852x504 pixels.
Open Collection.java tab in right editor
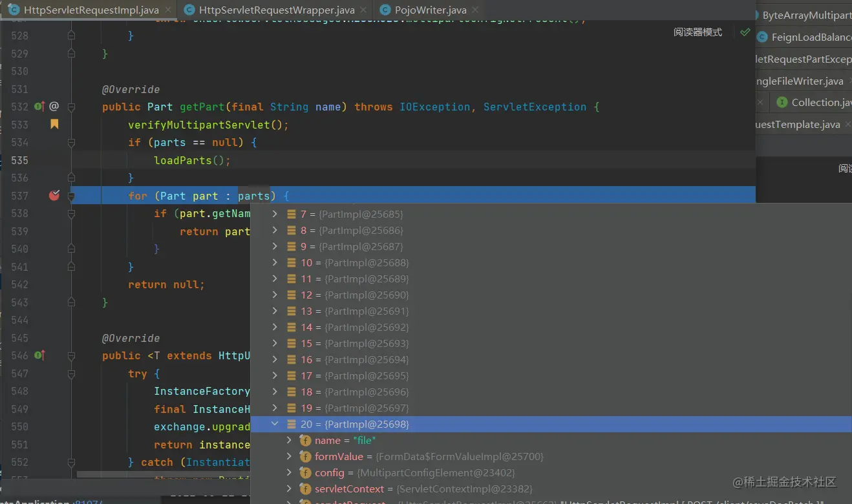[813, 102]
